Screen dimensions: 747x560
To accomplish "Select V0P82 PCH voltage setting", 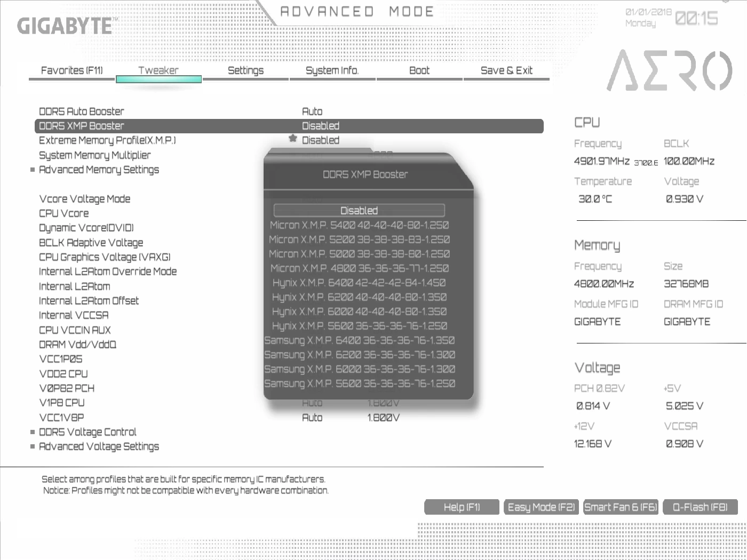I will 67,388.
